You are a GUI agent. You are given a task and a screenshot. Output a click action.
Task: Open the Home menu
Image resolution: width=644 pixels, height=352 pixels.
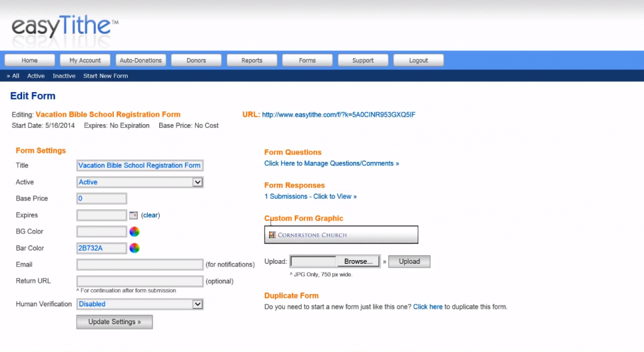click(30, 60)
